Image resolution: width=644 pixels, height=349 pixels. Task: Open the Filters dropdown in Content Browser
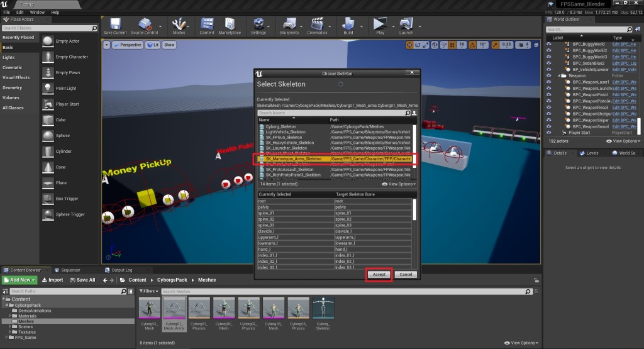tap(149, 291)
